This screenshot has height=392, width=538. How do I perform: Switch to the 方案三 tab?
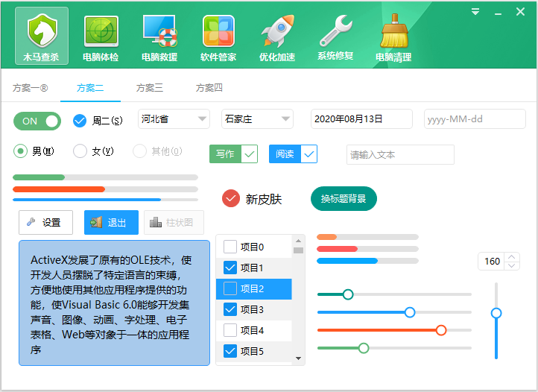point(150,88)
